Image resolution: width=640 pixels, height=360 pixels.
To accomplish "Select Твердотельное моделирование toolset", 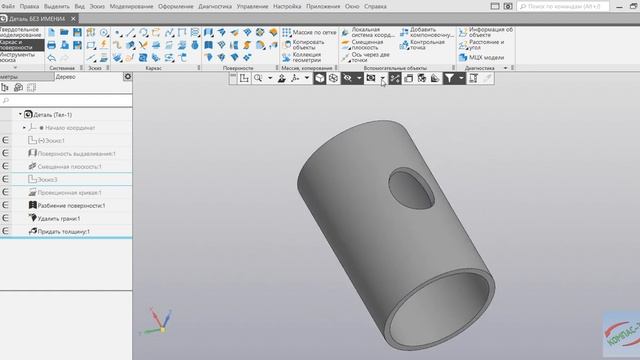I will (21, 33).
